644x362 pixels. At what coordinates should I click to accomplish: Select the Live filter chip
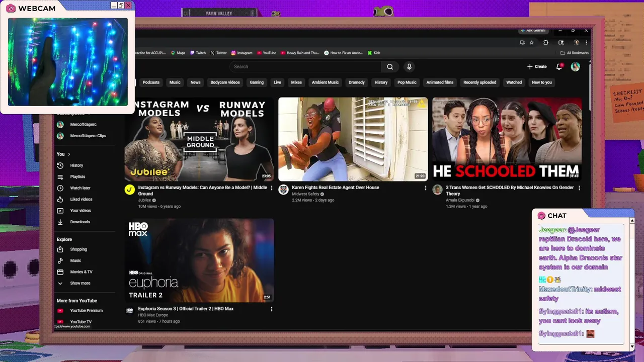[x=277, y=82]
